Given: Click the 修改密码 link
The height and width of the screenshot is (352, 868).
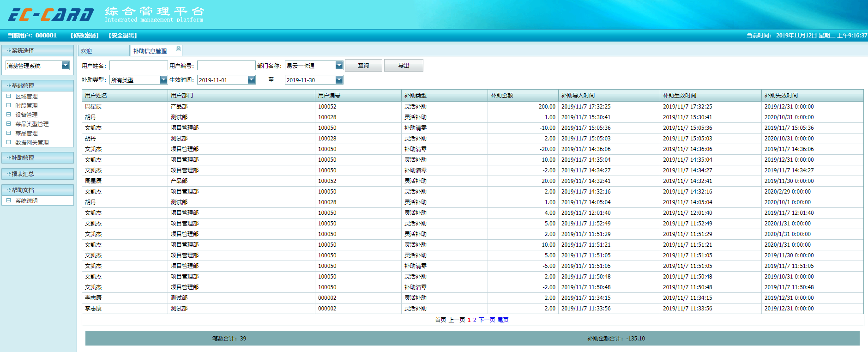Looking at the screenshot, I should pyautogui.click(x=85, y=35).
